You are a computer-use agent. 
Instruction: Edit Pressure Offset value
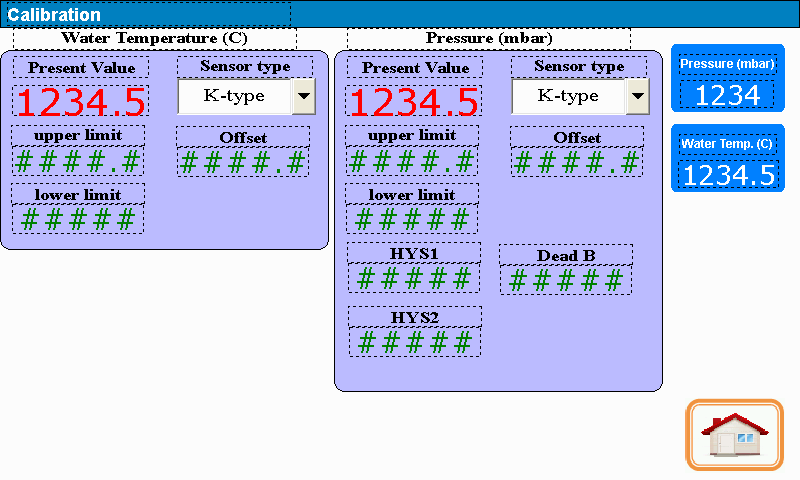pyautogui.click(x=575, y=162)
